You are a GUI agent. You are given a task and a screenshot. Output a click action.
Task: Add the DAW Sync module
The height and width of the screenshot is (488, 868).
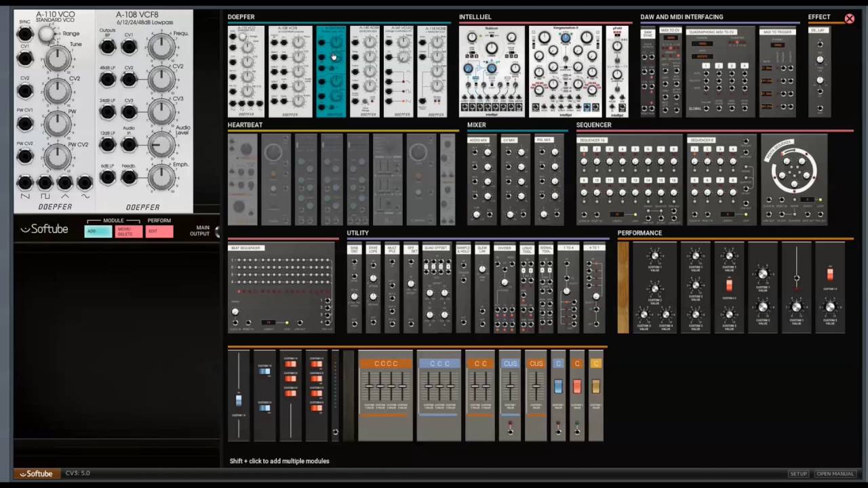648,72
